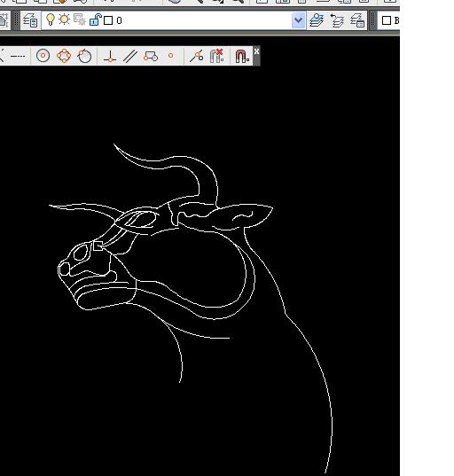Click the white color swatch of layer 0

click(108, 20)
